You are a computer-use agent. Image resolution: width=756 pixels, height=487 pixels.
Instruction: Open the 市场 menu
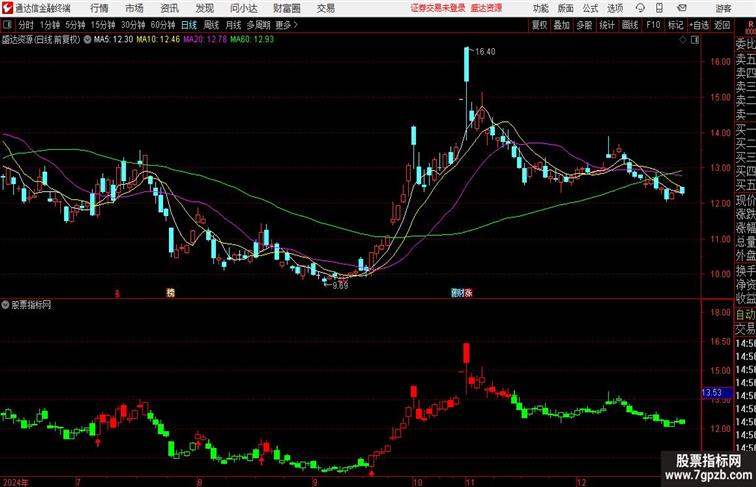pyautogui.click(x=135, y=8)
